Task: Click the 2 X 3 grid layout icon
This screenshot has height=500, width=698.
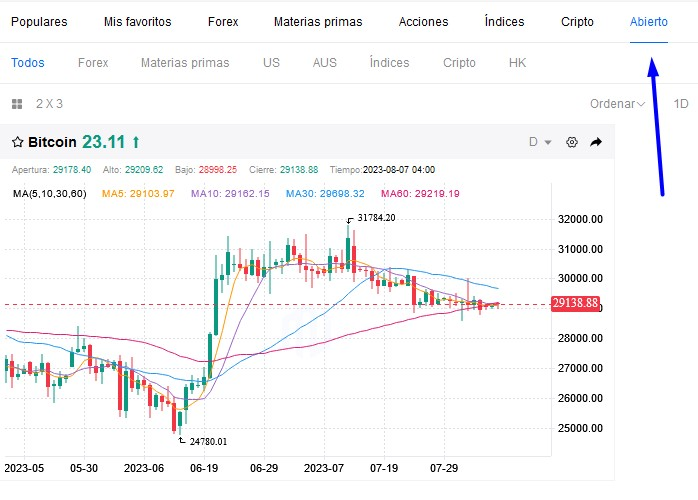Action: (16, 103)
